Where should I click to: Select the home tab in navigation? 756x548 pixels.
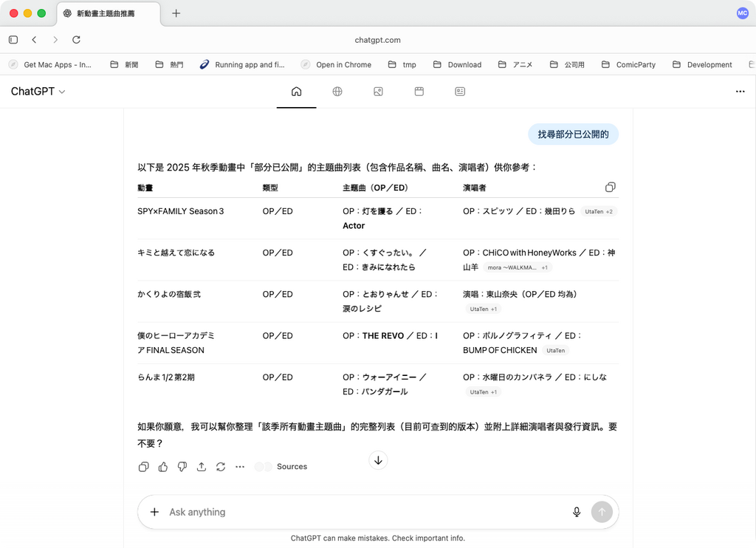pos(296,92)
